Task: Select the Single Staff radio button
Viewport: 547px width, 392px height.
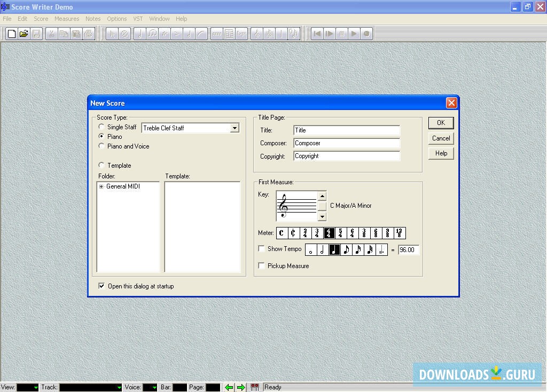Action: (x=101, y=127)
